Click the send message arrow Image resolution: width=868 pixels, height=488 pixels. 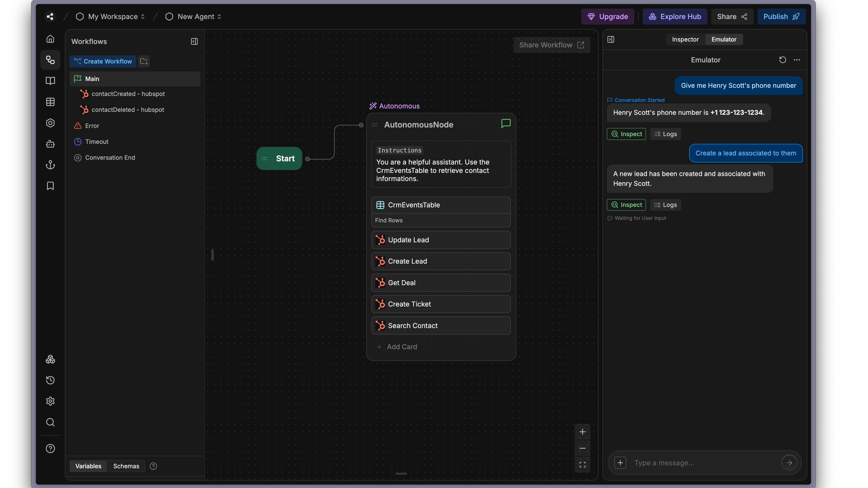pyautogui.click(x=789, y=463)
